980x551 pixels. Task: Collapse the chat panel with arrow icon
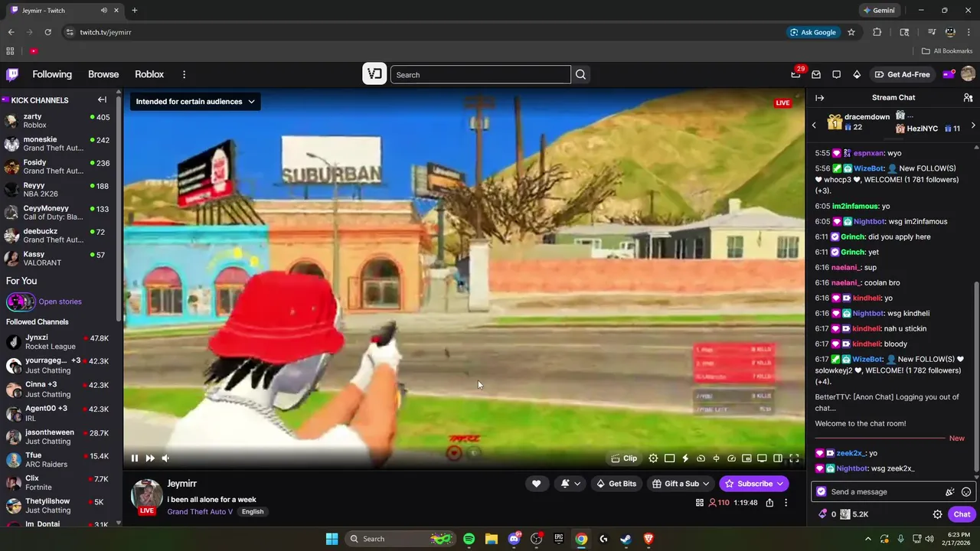click(x=819, y=98)
